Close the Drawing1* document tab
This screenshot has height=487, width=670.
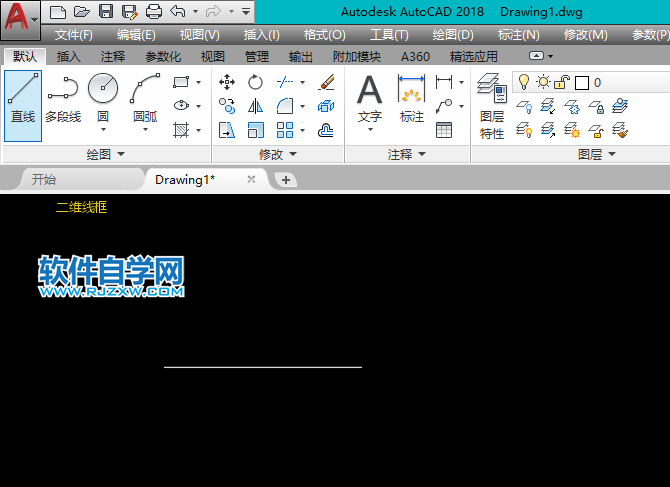(x=252, y=179)
